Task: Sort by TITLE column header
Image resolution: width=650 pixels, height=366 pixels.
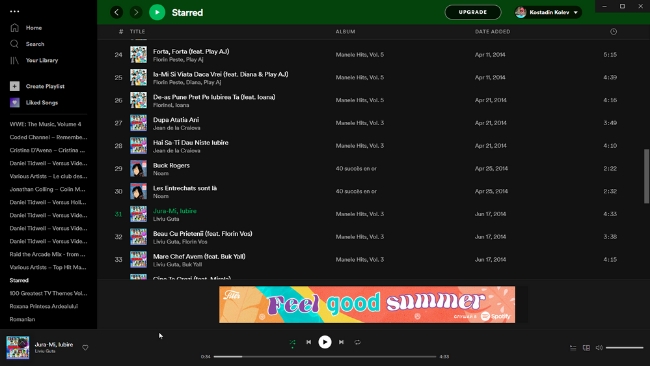Action: click(x=137, y=32)
